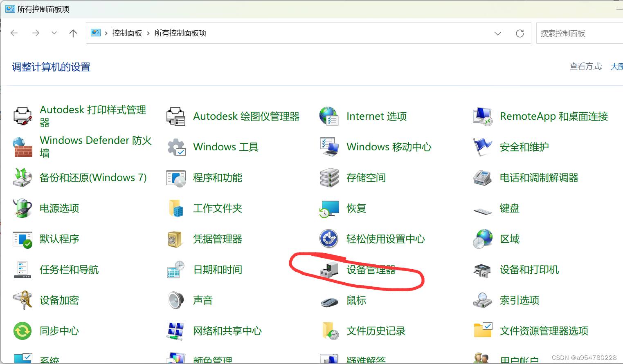The width and height of the screenshot is (623, 364).
Task: Go up one level arrow
Action: (x=73, y=33)
